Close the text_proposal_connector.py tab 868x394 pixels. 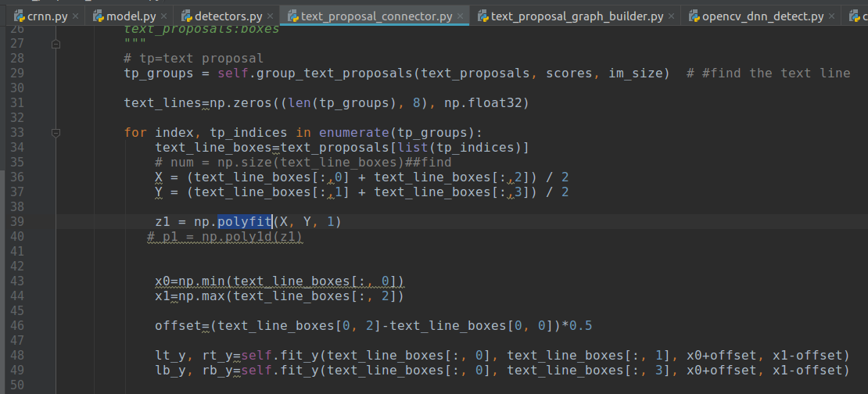pyautogui.click(x=460, y=16)
